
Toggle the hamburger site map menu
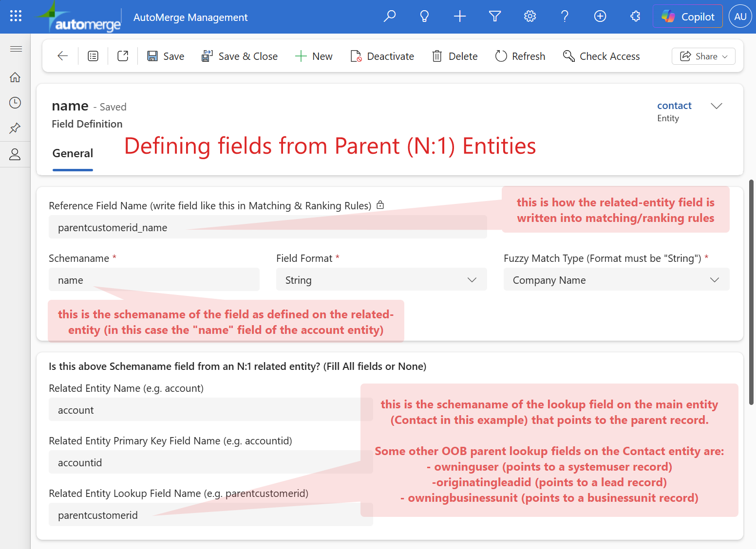tap(16, 49)
